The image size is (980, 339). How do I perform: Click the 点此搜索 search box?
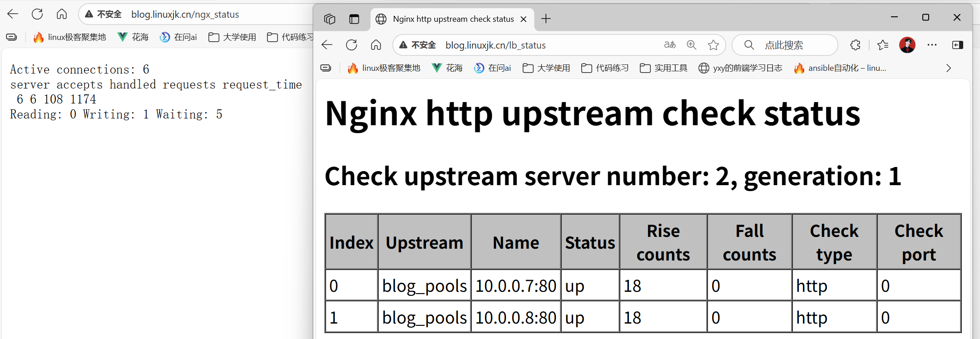pos(785,45)
